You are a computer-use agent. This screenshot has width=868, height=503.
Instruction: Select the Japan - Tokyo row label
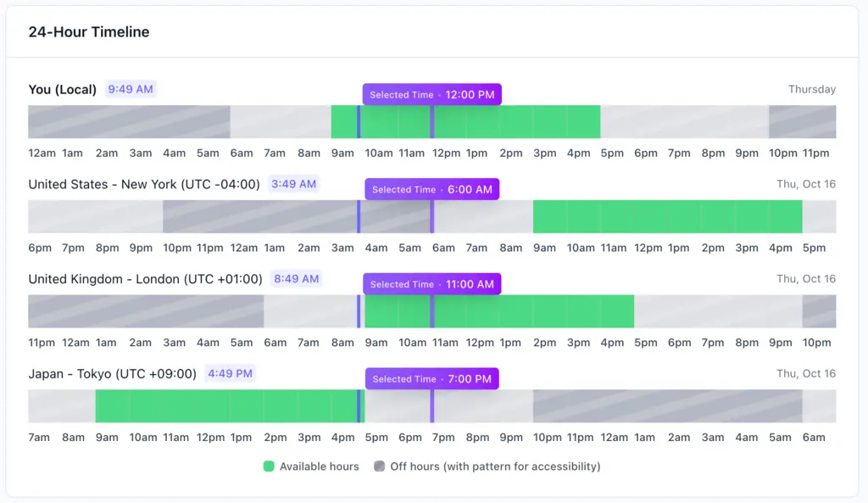tap(112, 374)
